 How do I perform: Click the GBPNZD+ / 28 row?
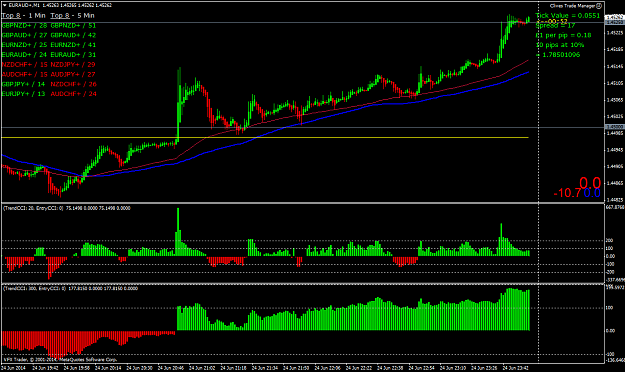(24, 26)
